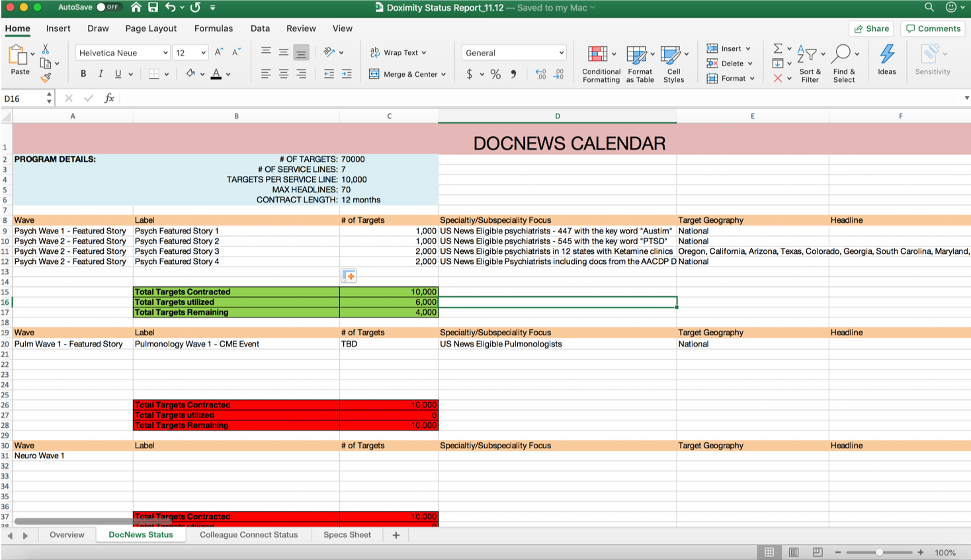971x560 pixels.
Task: Open Sort & Filter
Action: pos(810,64)
